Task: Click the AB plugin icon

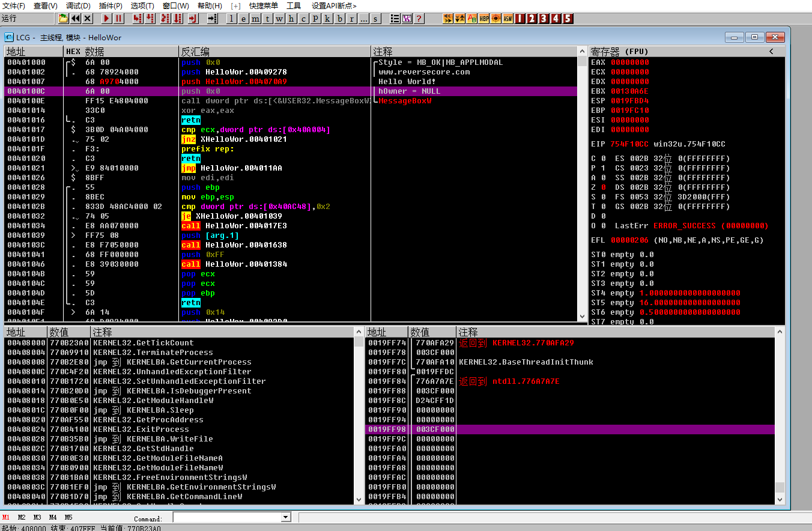Action: pyautogui.click(x=472, y=19)
